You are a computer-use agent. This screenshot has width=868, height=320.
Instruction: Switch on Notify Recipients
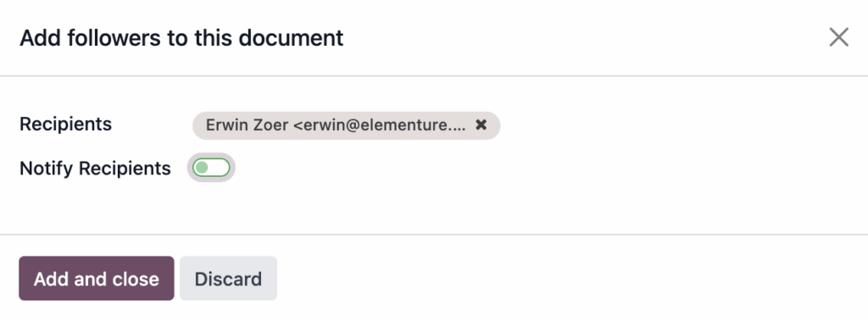(x=211, y=168)
